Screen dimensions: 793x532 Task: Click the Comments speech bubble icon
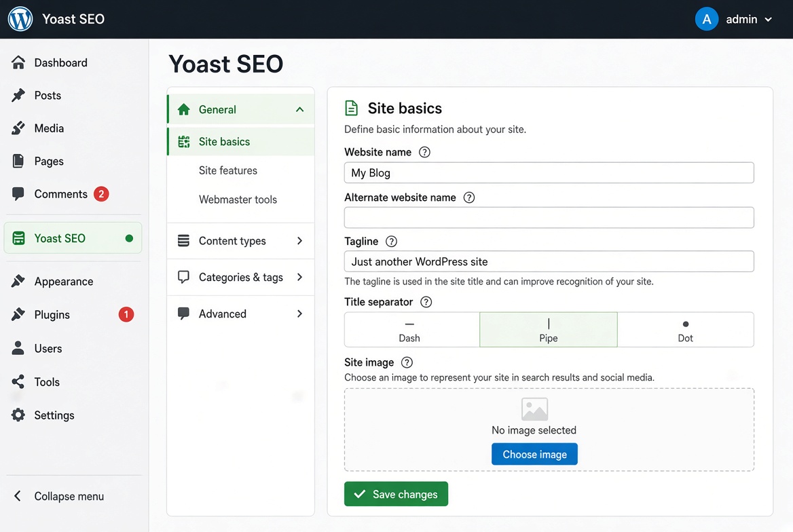(x=18, y=193)
